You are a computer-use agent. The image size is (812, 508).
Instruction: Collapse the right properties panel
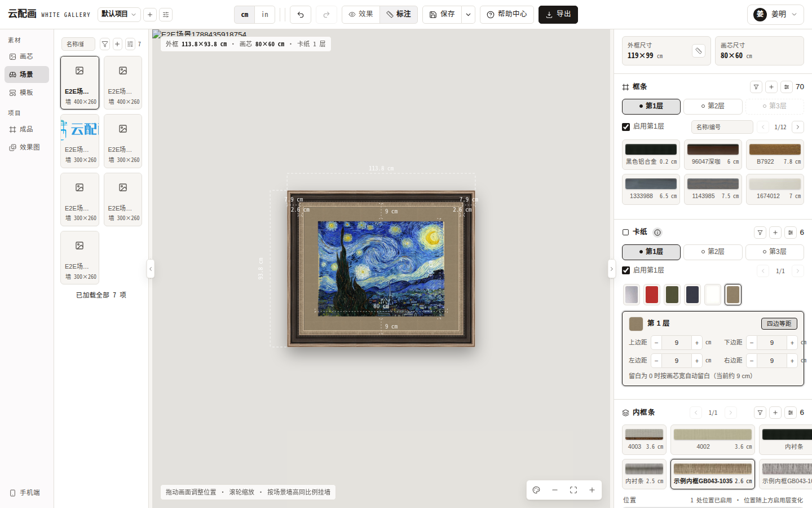(x=611, y=269)
